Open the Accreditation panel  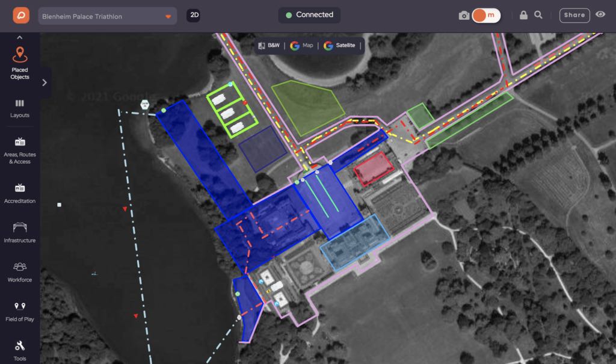click(x=20, y=190)
